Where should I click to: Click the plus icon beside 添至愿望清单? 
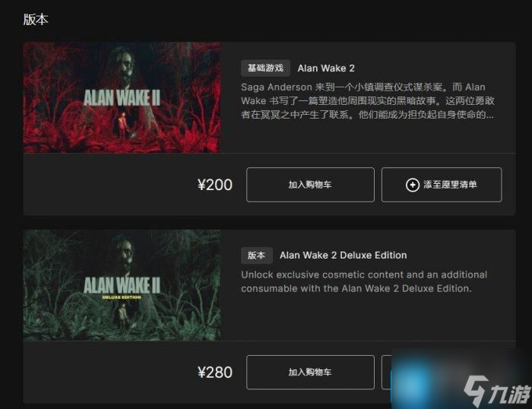coord(412,185)
